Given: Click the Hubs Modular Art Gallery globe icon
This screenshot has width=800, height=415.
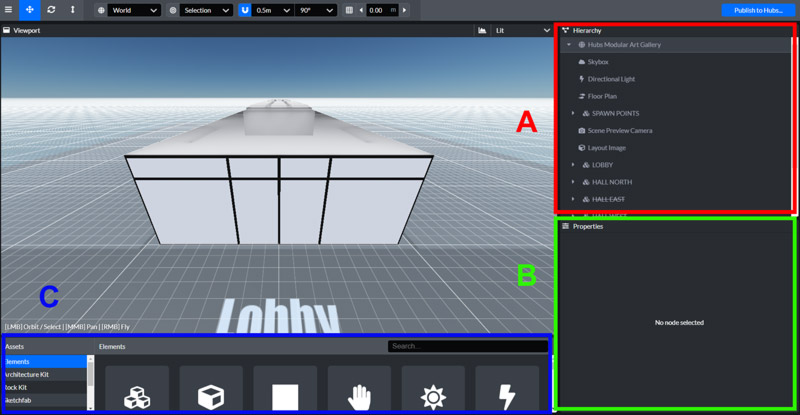Looking at the screenshot, I should (582, 45).
